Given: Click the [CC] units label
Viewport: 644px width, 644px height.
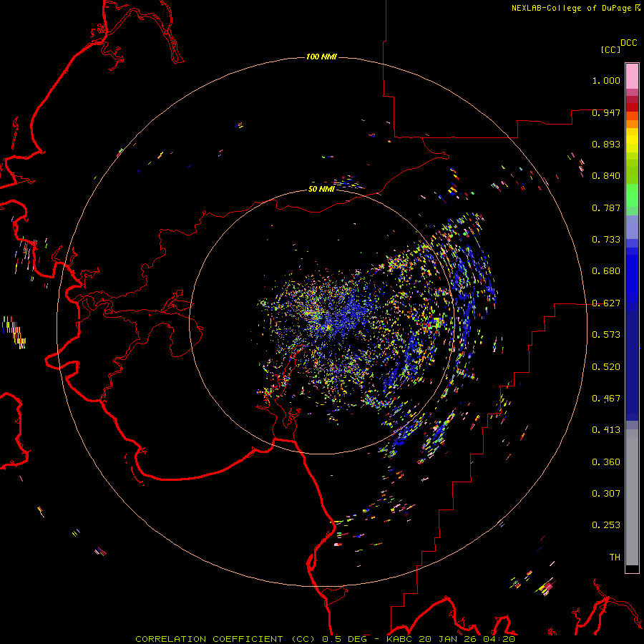Looking at the screenshot, I should coord(610,49).
